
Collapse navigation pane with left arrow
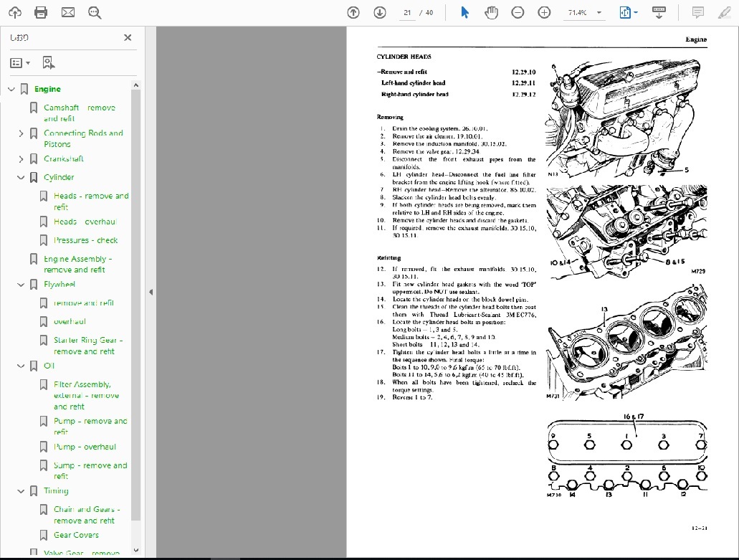(x=151, y=293)
